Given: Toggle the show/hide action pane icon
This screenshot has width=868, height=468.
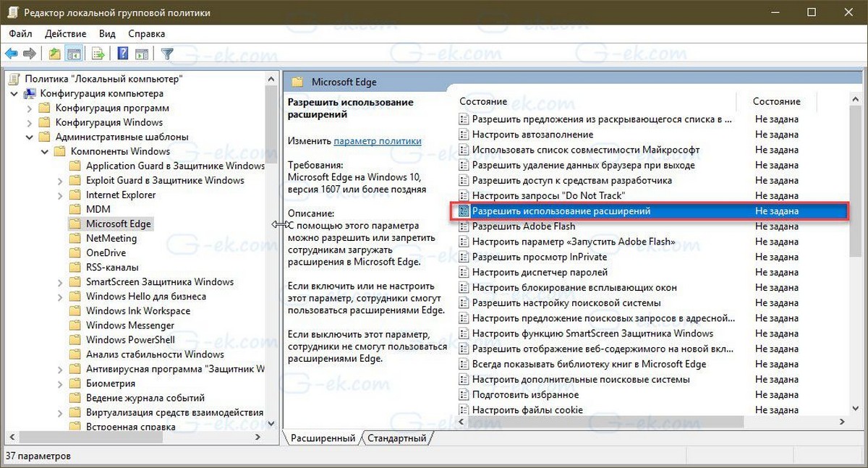Looking at the screenshot, I should tap(142, 54).
